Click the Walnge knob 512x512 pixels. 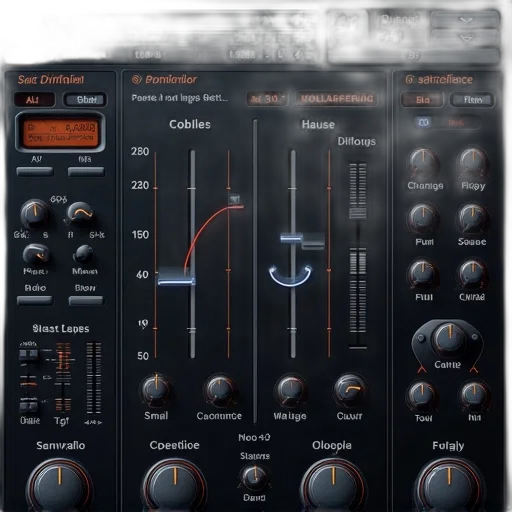pos(291,391)
